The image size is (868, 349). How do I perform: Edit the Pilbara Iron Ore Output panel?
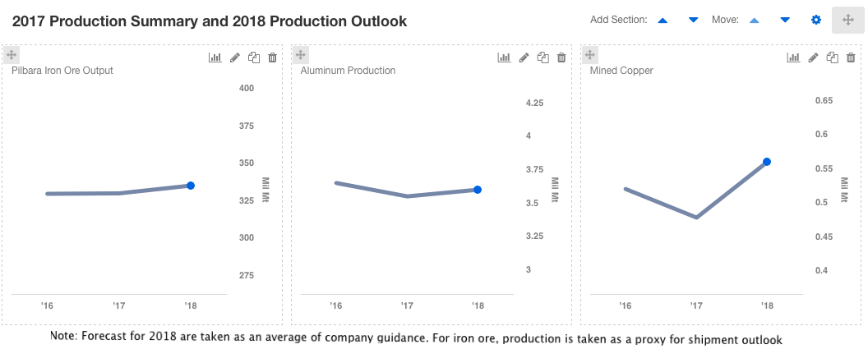(235, 57)
